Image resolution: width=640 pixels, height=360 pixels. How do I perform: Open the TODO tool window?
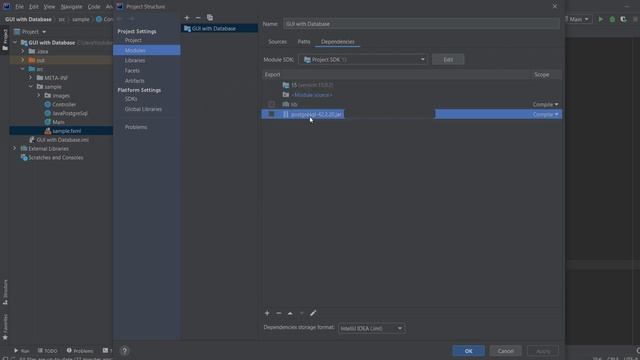click(47, 351)
